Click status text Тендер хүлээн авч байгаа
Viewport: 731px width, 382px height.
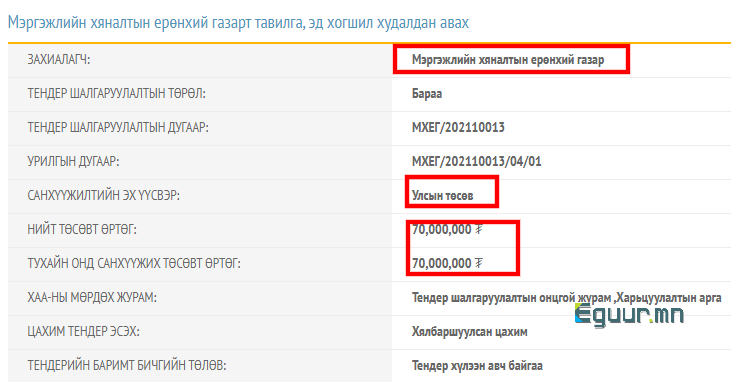pos(477,366)
